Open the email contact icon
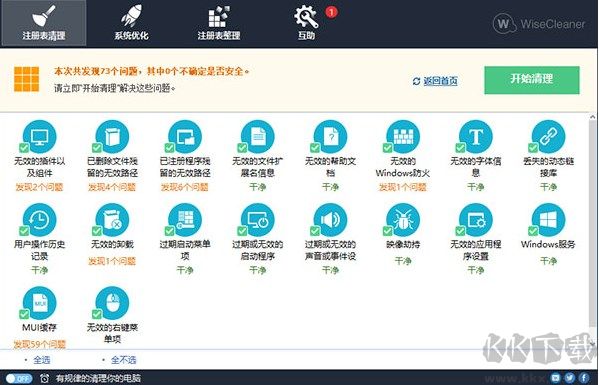 555,378
